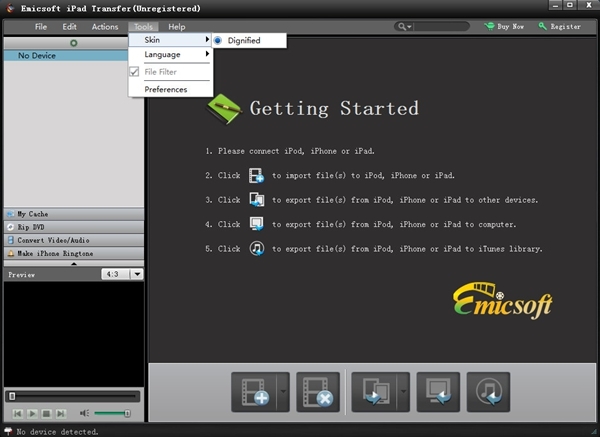Open Preferences from Tools menu
This screenshot has height=437, width=600.
(x=170, y=89)
